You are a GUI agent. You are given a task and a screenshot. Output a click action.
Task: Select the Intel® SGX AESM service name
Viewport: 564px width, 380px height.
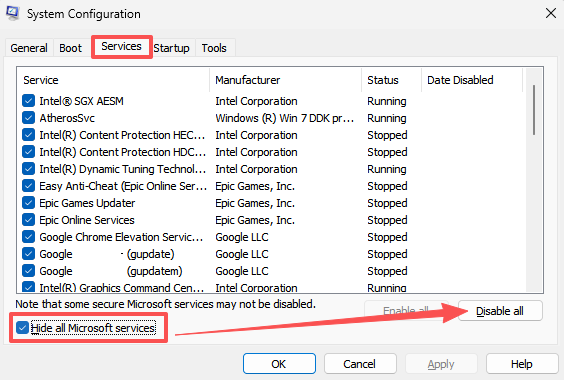click(x=81, y=101)
